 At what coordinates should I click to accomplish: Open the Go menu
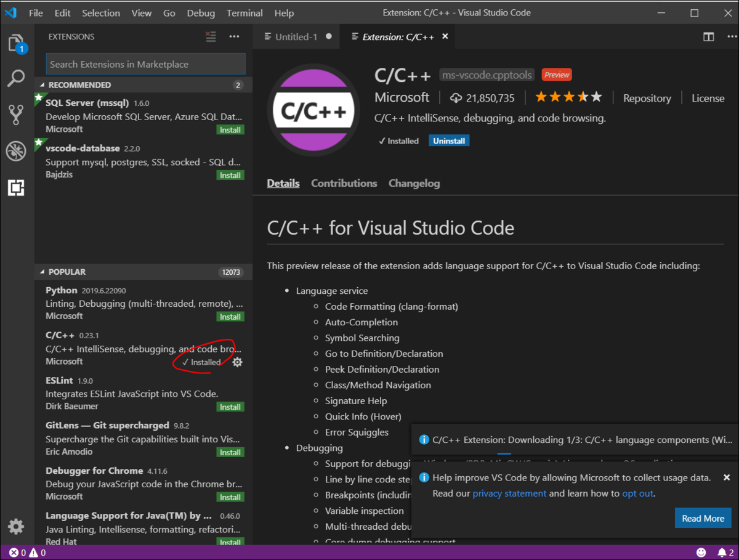pos(169,12)
